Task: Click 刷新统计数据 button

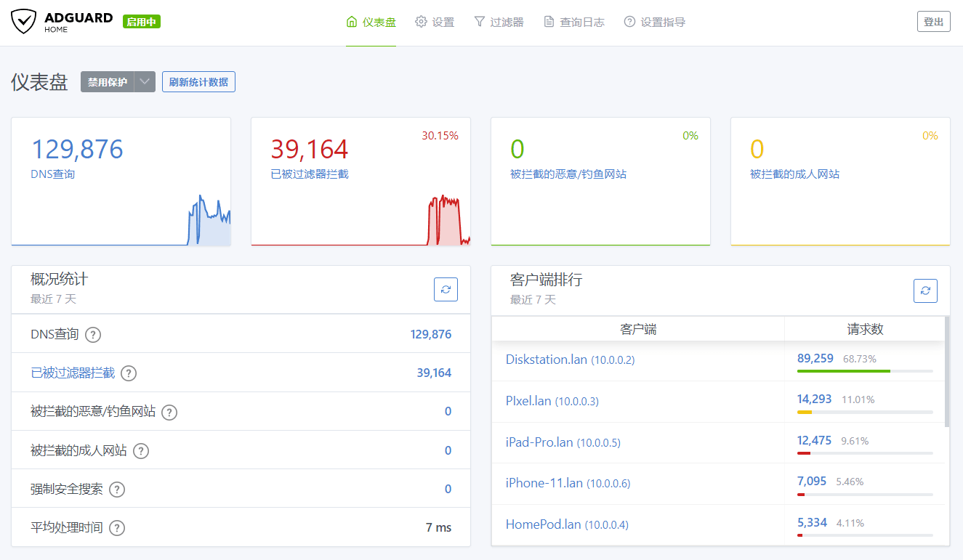Action: pos(198,82)
